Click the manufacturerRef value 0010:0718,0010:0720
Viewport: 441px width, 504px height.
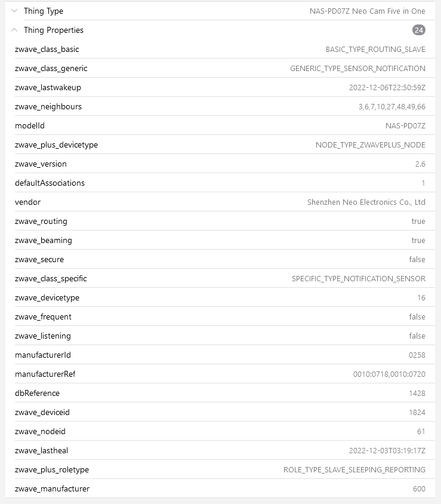pos(389,374)
